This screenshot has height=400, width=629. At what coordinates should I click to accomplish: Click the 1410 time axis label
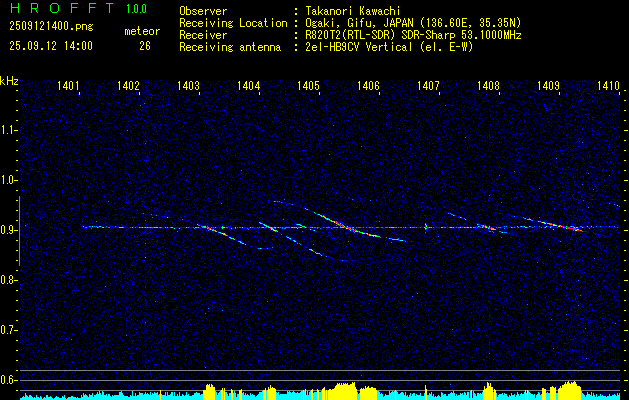pos(608,85)
